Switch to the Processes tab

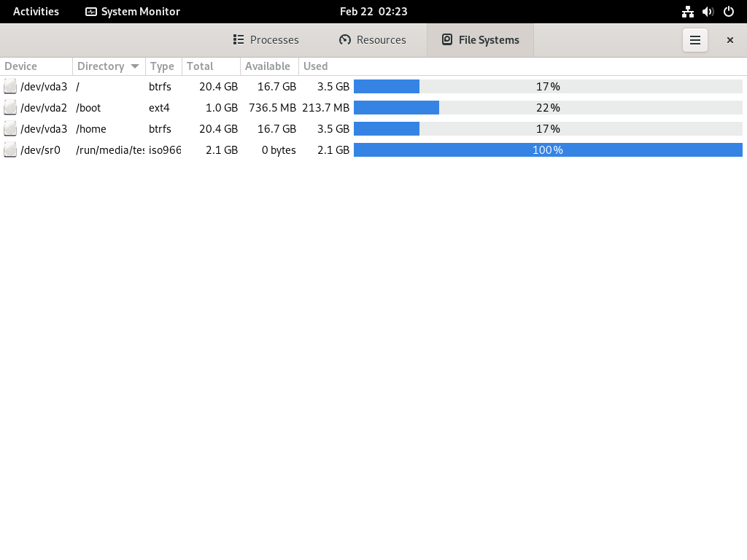(266, 40)
